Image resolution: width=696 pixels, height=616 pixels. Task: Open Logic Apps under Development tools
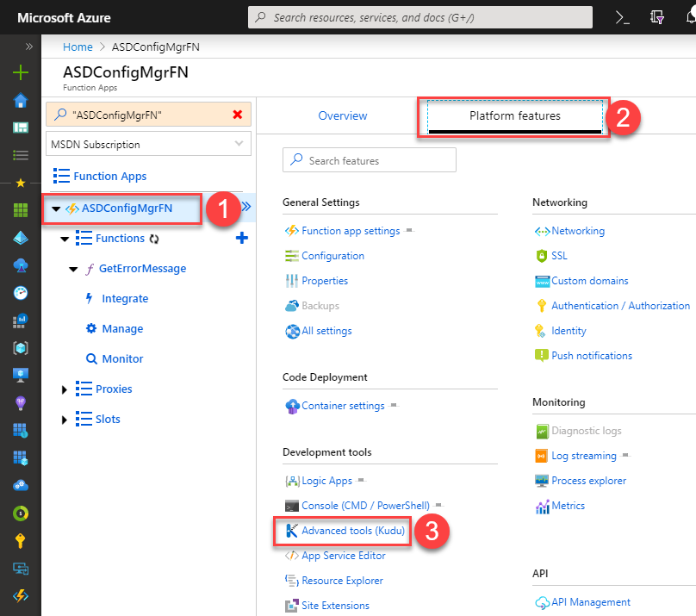(326, 481)
